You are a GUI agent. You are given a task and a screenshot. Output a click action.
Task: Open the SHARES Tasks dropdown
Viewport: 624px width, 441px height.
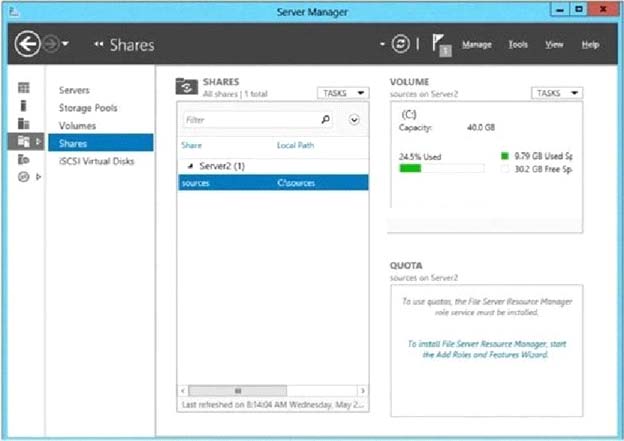(343, 93)
